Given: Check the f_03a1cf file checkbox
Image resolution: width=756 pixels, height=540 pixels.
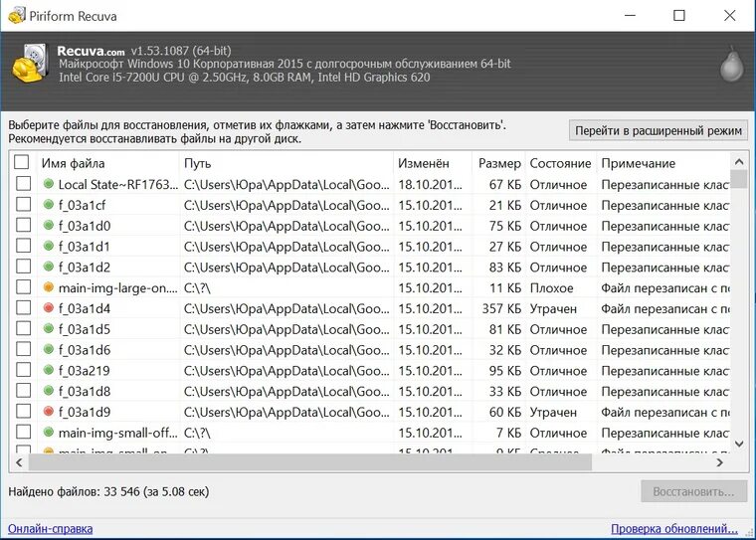Looking at the screenshot, I should (x=24, y=205).
